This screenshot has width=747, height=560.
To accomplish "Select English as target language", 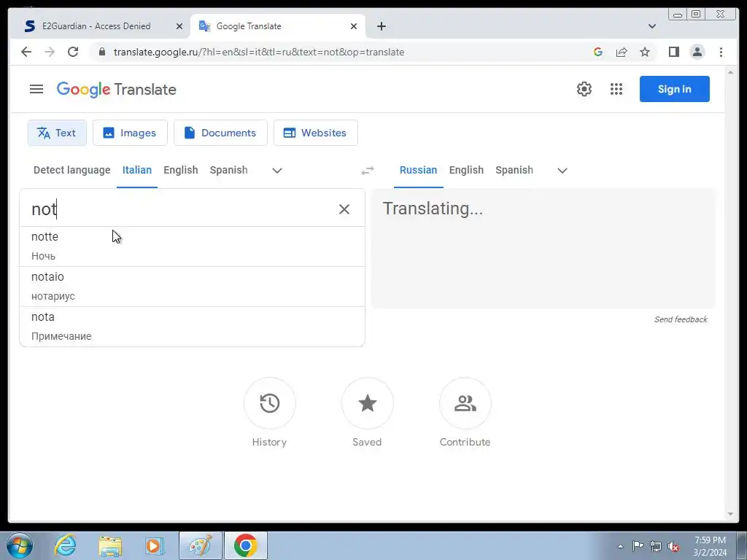I will (466, 170).
